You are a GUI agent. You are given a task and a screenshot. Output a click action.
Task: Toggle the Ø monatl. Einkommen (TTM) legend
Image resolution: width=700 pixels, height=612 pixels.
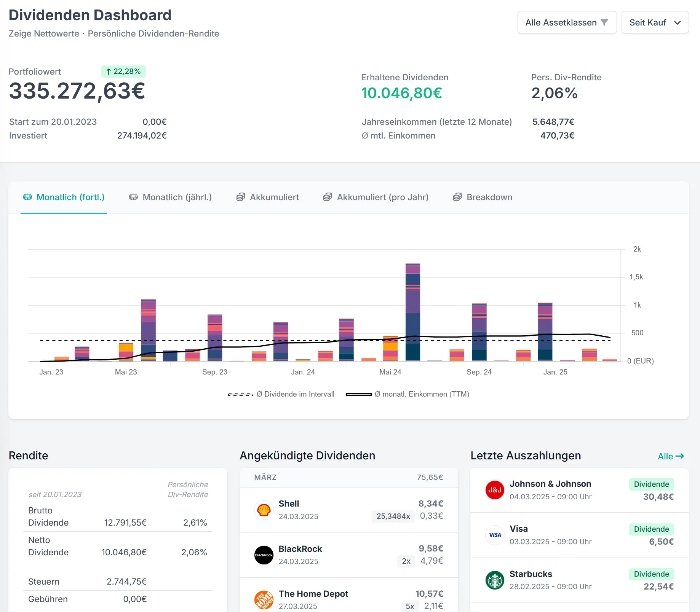click(408, 394)
